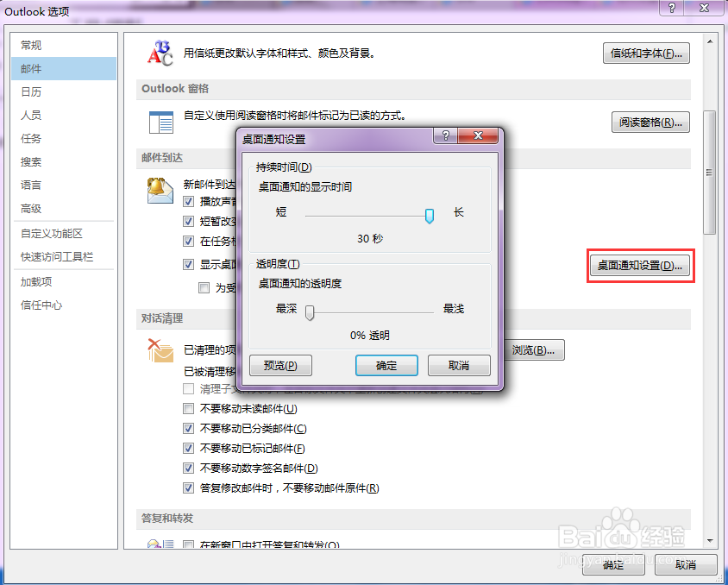Image resolution: width=728 pixels, height=585 pixels.
Task: Open 加载项 options category
Action: pyautogui.click(x=64, y=282)
